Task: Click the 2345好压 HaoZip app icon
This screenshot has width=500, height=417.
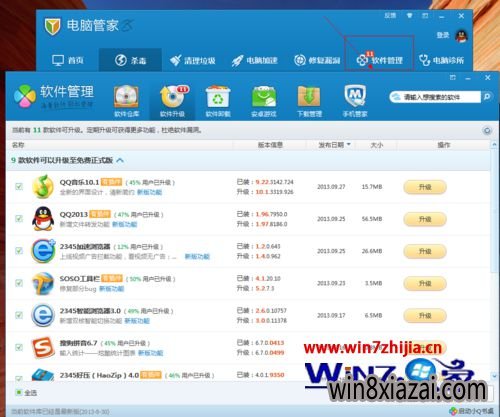Action: click(x=43, y=375)
